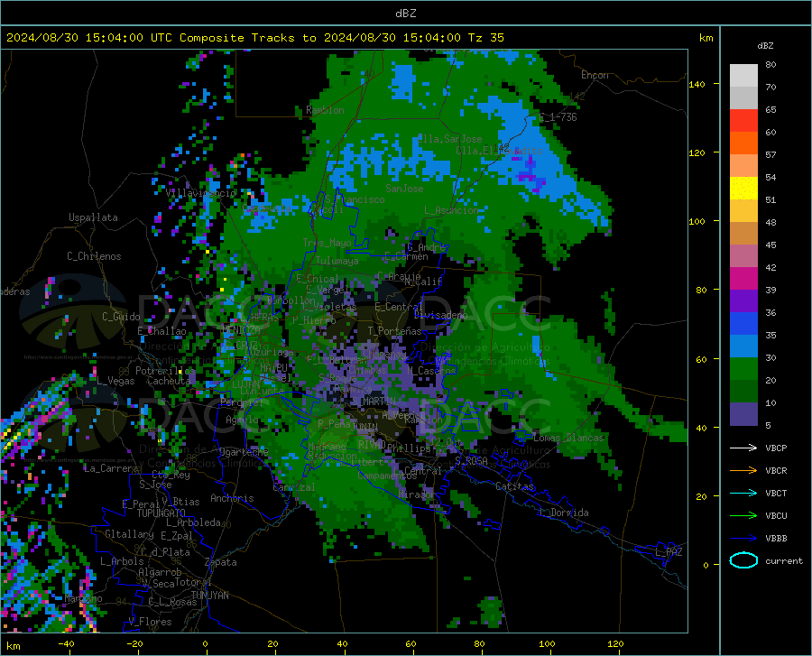Click the 36 dBZ purple color swatch
Image resolution: width=812 pixels, height=656 pixels.
point(743,300)
